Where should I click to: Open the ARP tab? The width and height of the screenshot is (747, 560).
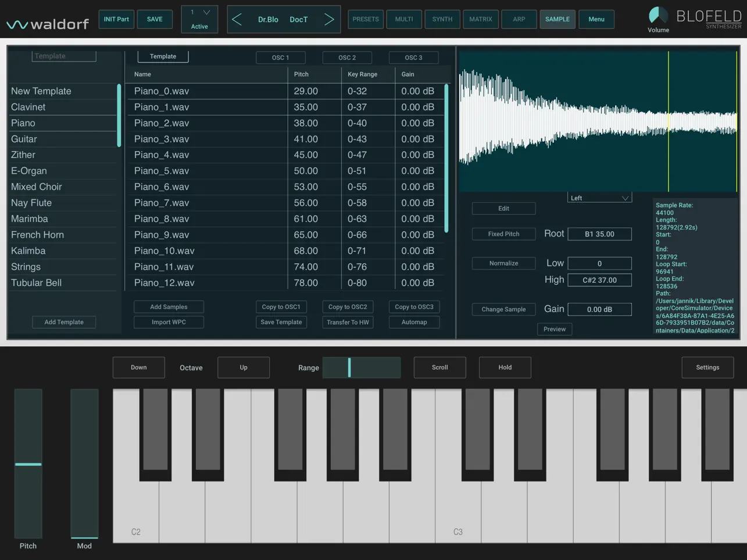[519, 19]
